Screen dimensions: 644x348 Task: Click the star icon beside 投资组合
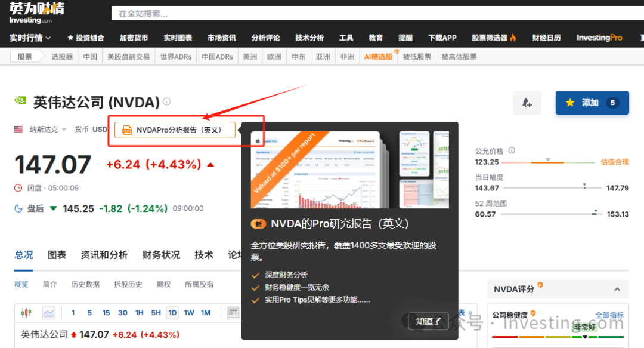[70, 38]
